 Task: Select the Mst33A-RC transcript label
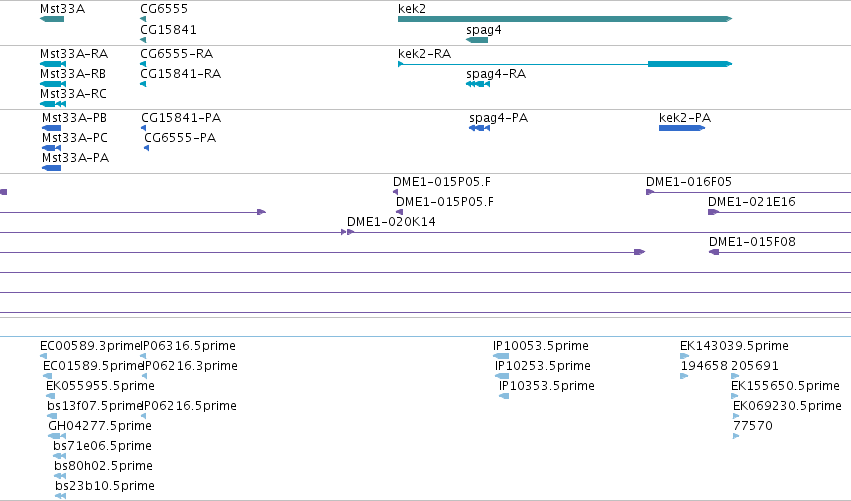73,94
